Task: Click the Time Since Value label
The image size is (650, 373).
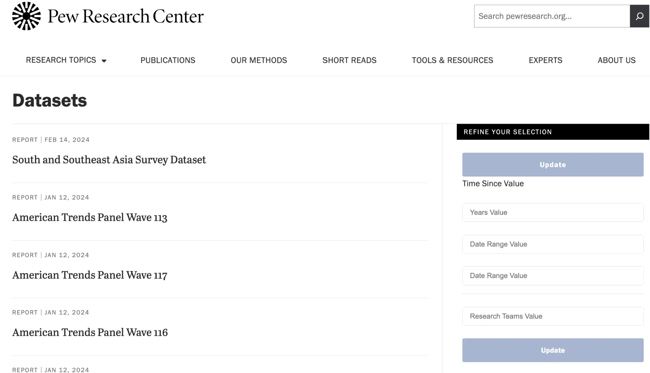Action: (x=493, y=184)
